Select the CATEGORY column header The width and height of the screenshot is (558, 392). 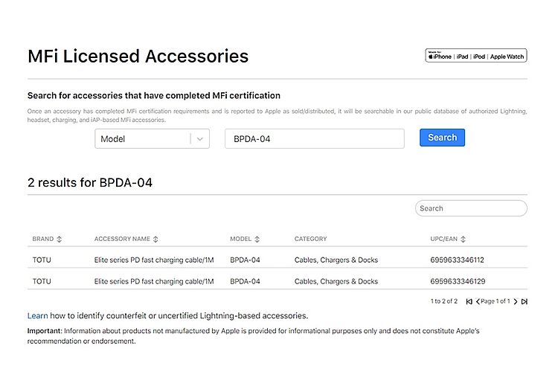310,239
